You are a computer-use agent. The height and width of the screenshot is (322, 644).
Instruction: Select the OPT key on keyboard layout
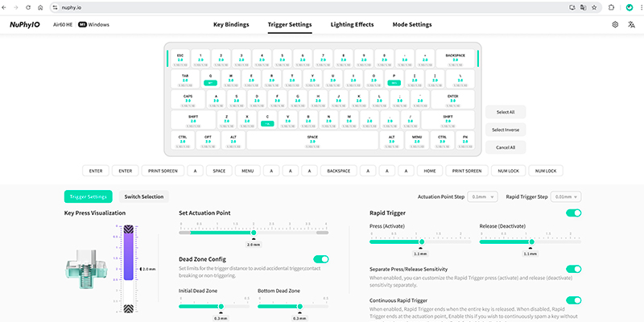208,140
